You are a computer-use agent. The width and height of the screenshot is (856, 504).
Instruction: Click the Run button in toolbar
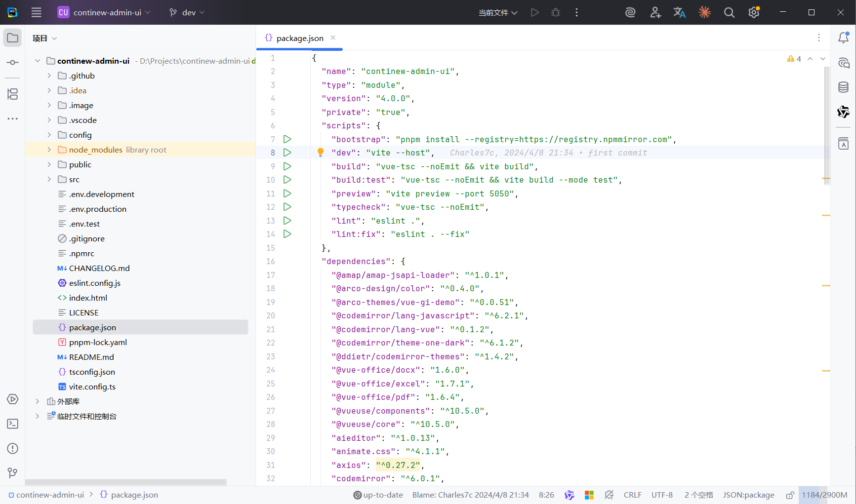(534, 12)
